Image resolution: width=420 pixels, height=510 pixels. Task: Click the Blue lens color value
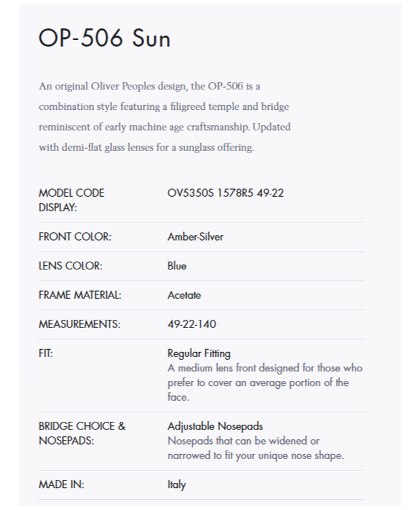click(x=177, y=266)
